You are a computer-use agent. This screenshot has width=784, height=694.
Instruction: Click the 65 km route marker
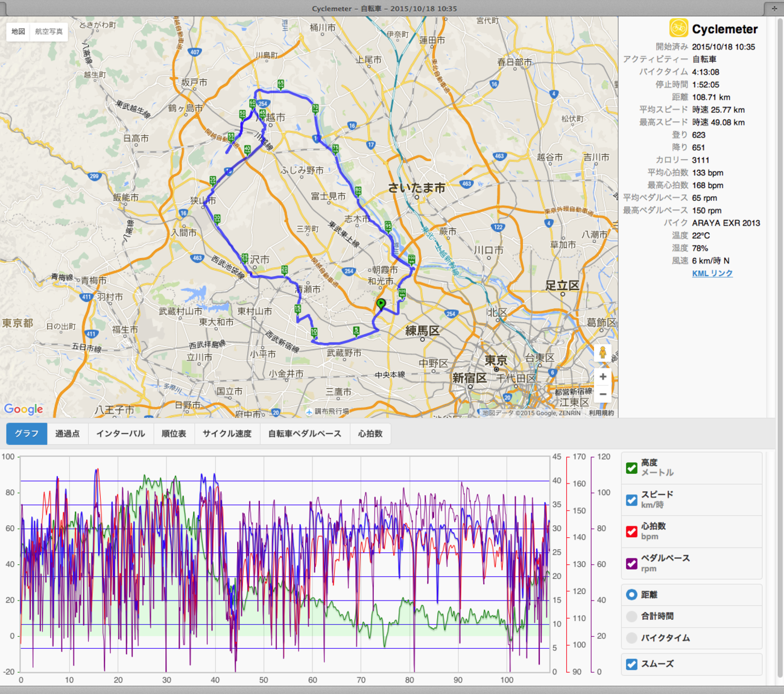click(x=280, y=84)
